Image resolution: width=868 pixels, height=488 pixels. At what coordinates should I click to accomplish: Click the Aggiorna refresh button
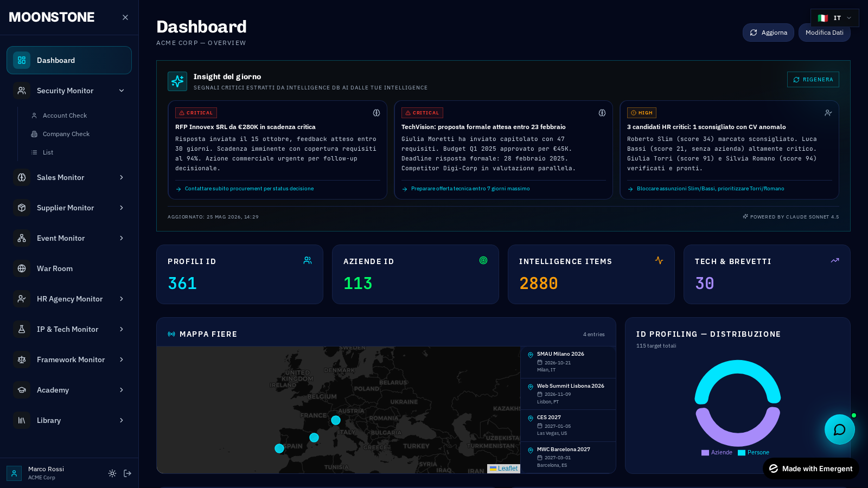[768, 33]
